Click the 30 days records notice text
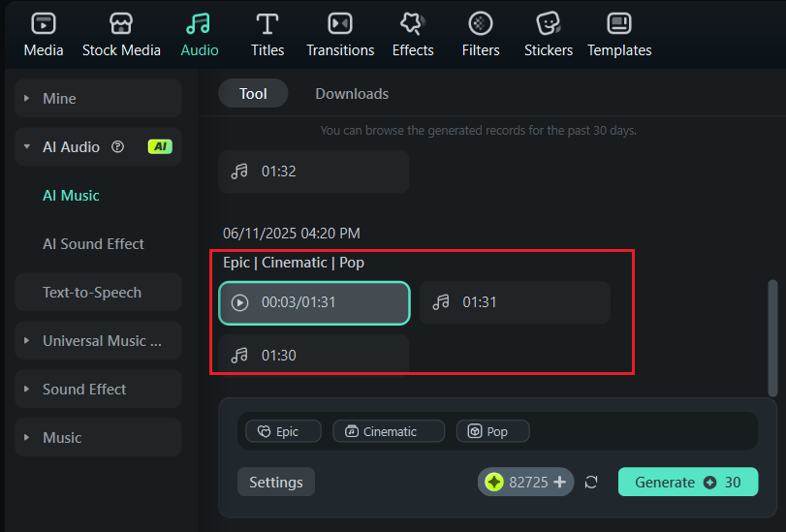This screenshot has width=786, height=532. [x=478, y=131]
